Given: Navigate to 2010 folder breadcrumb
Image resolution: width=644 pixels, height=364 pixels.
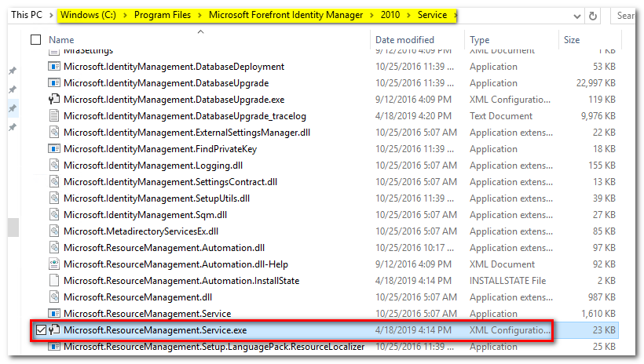Looking at the screenshot, I should [x=390, y=15].
